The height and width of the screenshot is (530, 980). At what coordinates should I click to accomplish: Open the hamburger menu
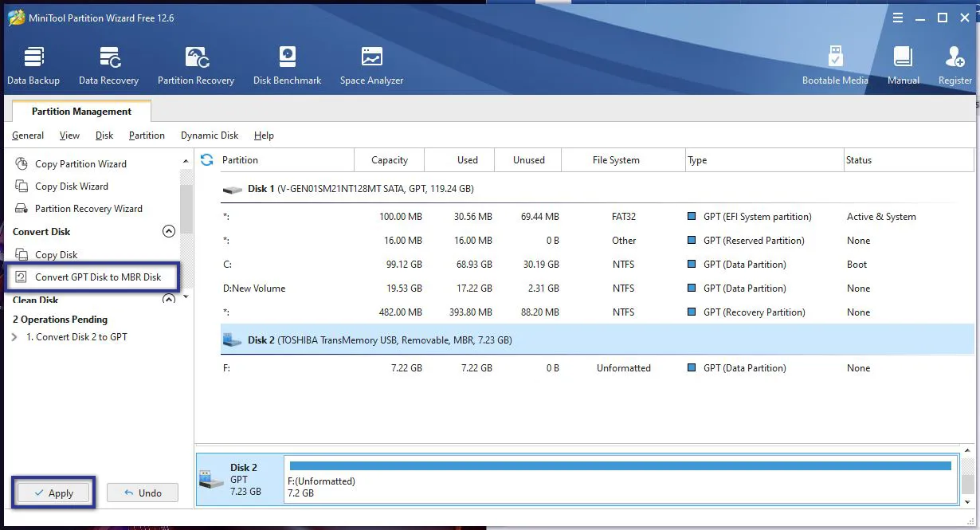pos(898,17)
